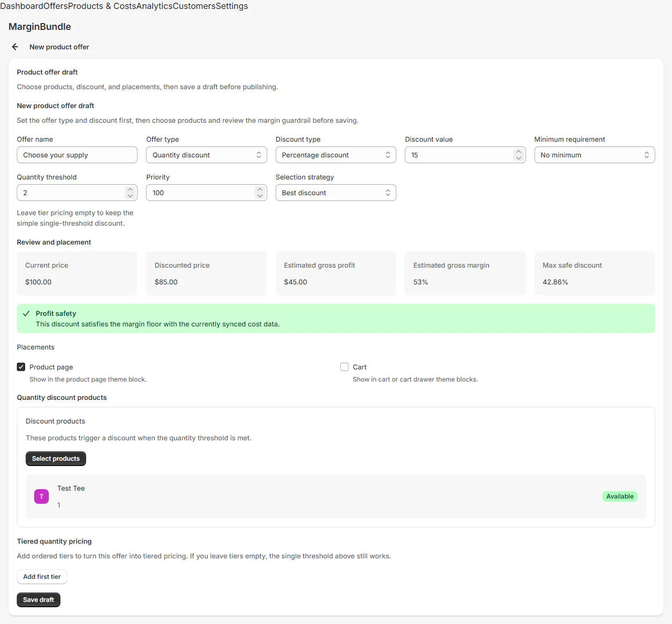The height and width of the screenshot is (624, 672).
Task: Decrease Discount value with down stepper arrow
Action: pos(519,158)
